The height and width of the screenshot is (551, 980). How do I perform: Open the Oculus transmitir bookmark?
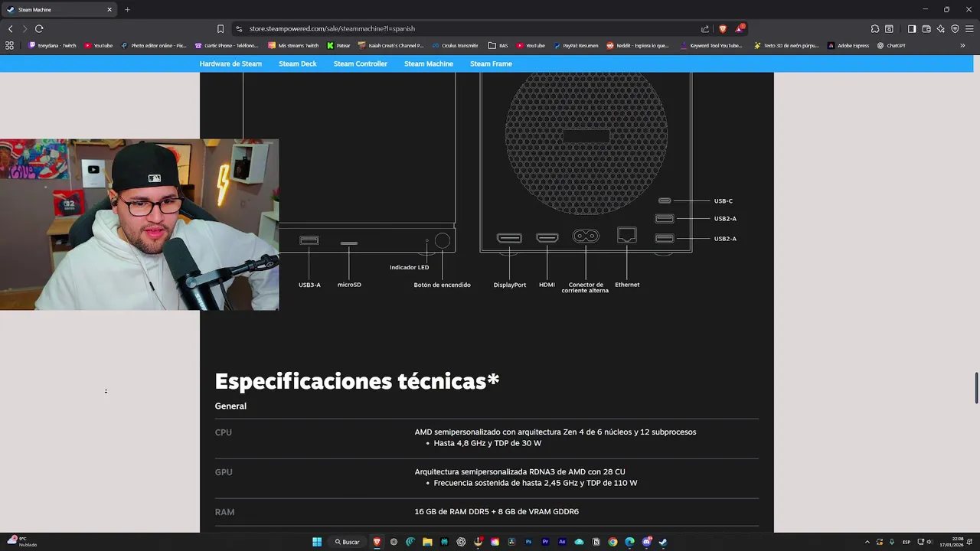(x=455, y=45)
